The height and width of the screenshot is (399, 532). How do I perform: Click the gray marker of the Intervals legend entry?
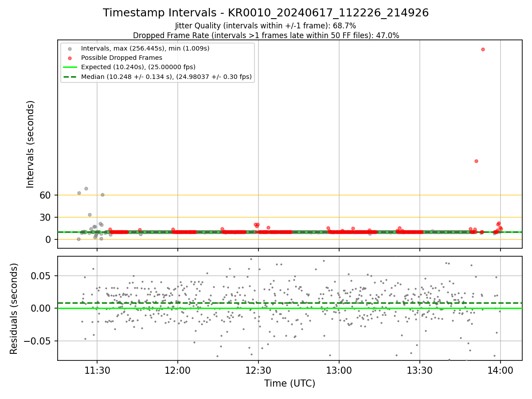pyautogui.click(x=69, y=48)
